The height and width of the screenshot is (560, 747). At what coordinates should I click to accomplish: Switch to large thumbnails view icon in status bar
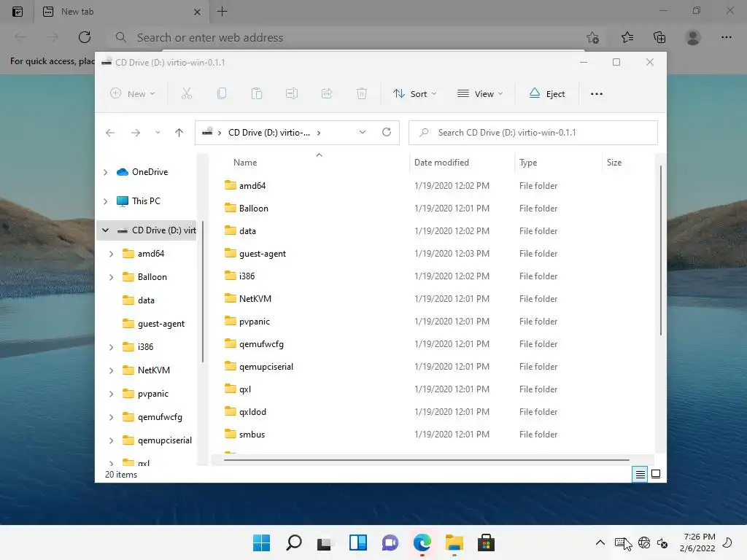[x=656, y=474]
